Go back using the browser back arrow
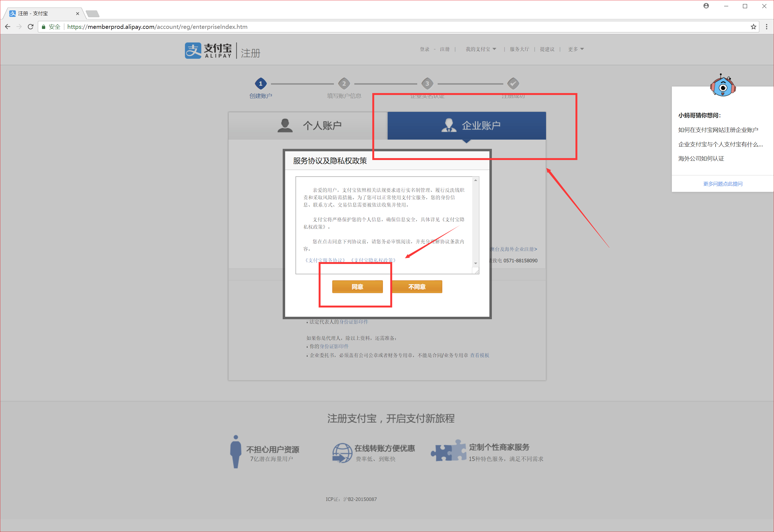 8,27
